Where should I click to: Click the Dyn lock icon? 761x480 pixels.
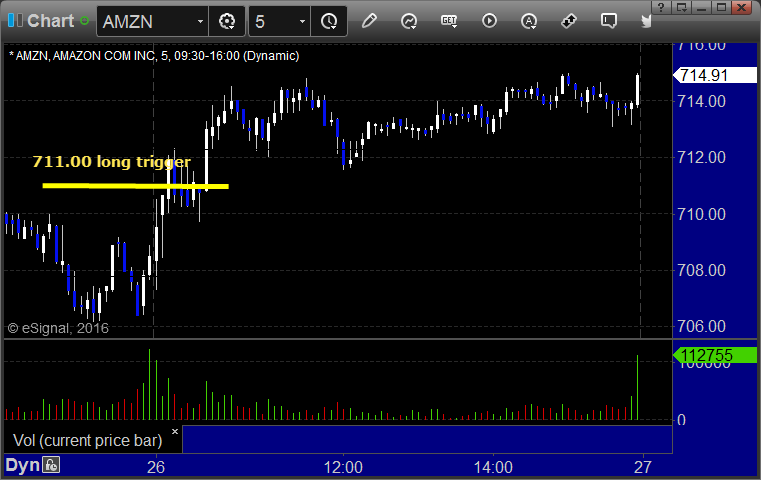click(x=51, y=465)
